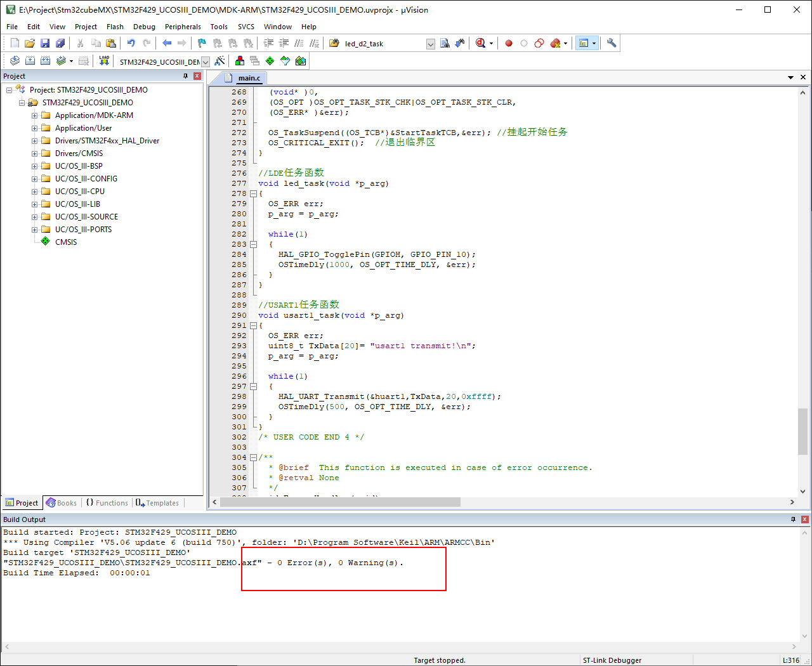Close the Build Output panel
812x666 pixels.
(804, 519)
